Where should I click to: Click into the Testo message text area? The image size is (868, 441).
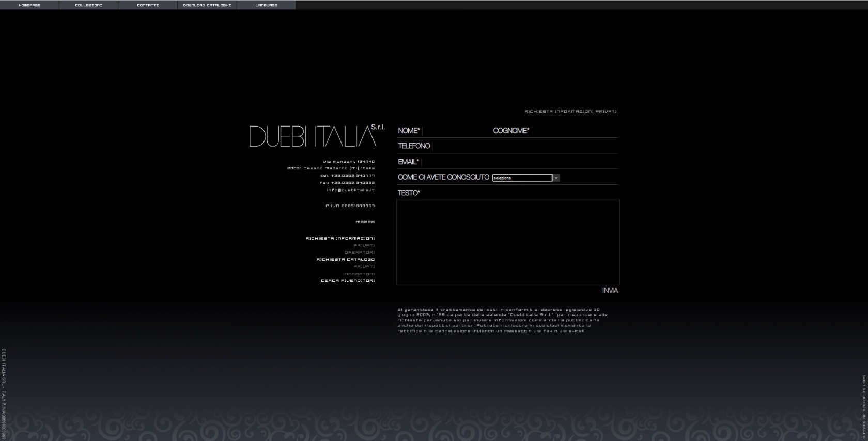coord(508,242)
